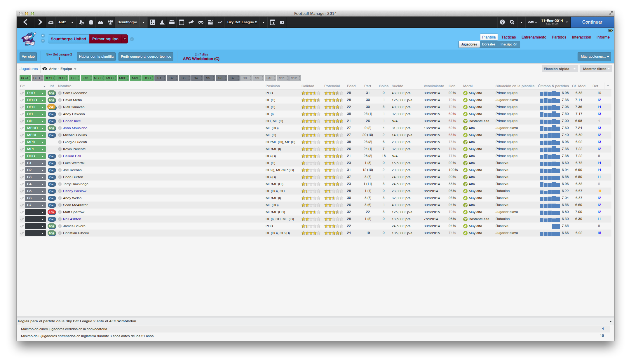This screenshot has width=631, height=364.
Task: Click the info icon beside Sam Slocombe
Action: [x=60, y=93]
